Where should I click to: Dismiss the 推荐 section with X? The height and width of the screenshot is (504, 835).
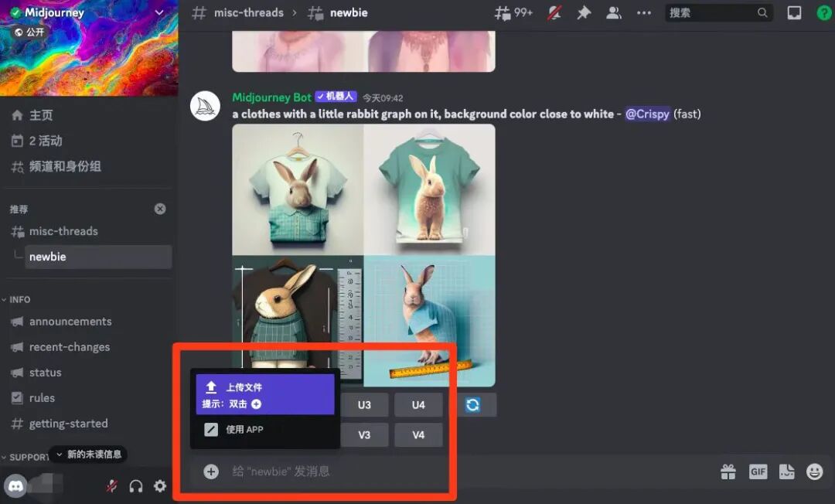tap(160, 209)
